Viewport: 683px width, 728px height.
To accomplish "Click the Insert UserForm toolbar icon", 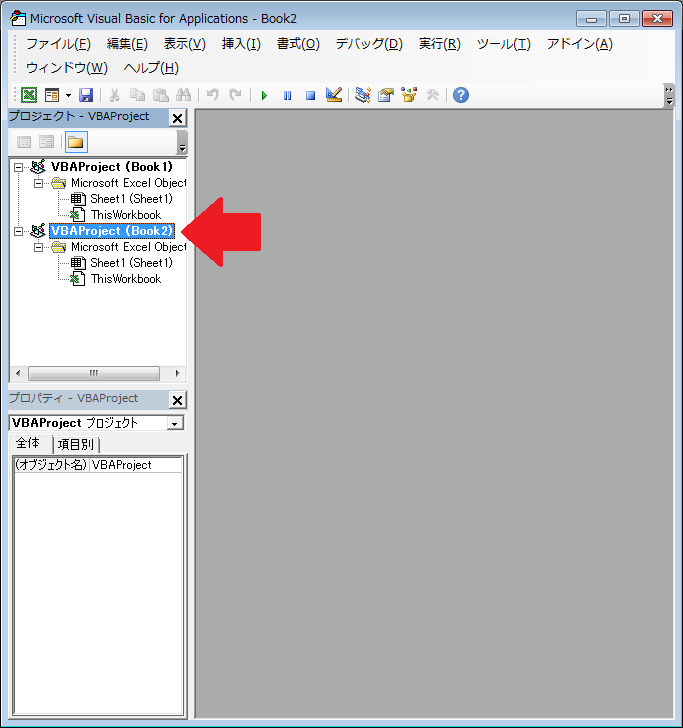I will (52, 95).
